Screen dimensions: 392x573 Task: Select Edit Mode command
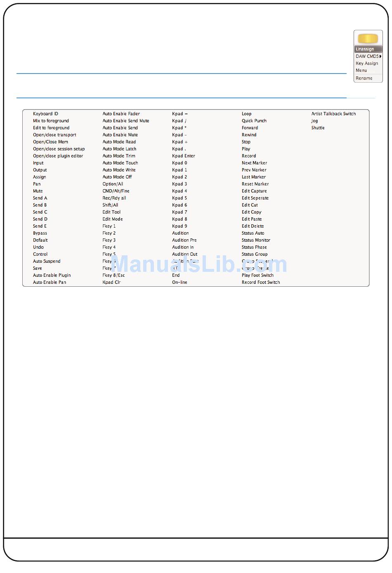pyautogui.click(x=113, y=219)
